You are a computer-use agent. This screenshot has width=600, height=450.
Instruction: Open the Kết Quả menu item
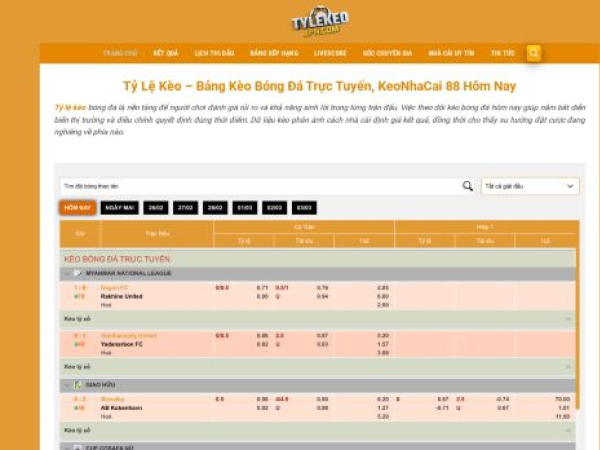pyautogui.click(x=166, y=53)
